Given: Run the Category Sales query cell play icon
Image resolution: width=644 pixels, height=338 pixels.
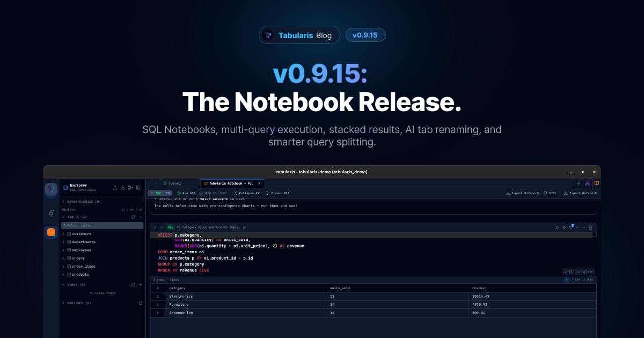Looking at the screenshot, I should pos(558,227).
